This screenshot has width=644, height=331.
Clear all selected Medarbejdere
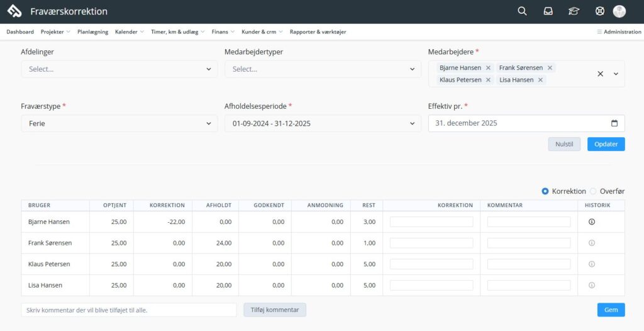tap(600, 74)
